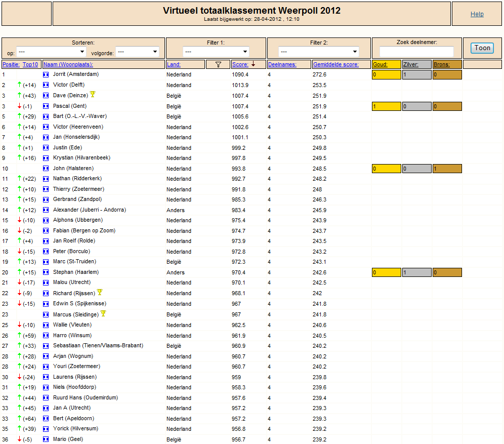The width and height of the screenshot is (504, 444).
Task: Click the Toon button
Action: click(x=482, y=48)
